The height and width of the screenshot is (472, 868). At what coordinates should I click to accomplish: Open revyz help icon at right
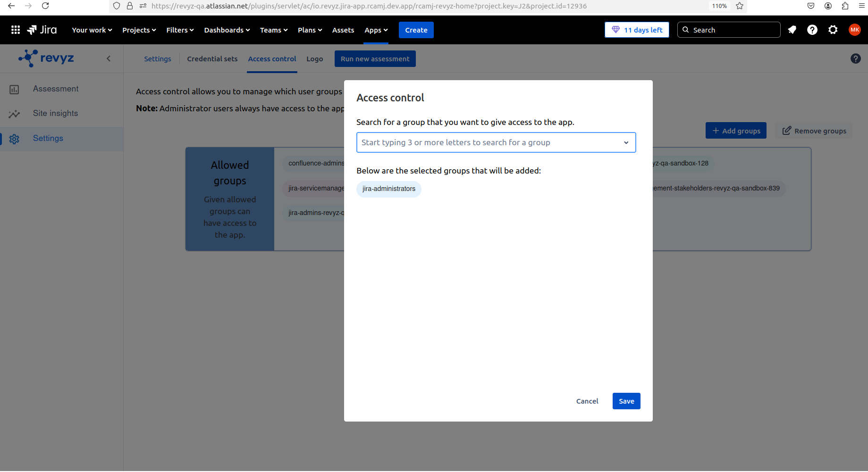pyautogui.click(x=856, y=58)
